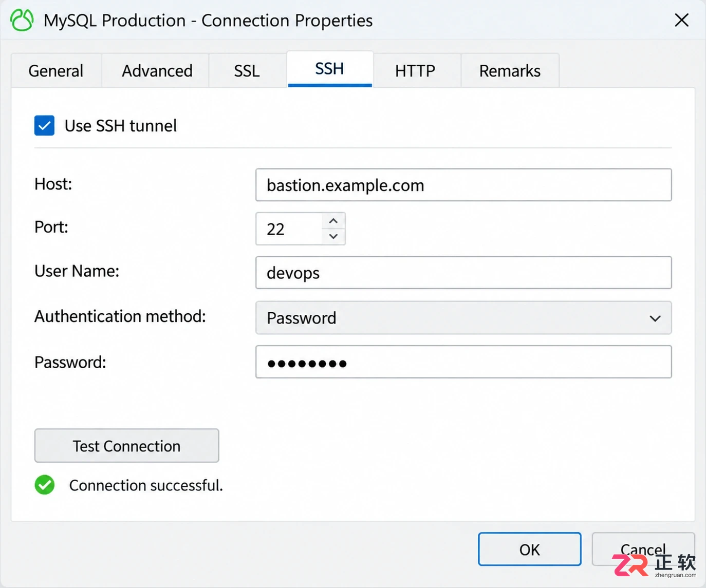This screenshot has height=588, width=706.
Task: Click the Navicat logo icon in title bar
Action: [22, 20]
